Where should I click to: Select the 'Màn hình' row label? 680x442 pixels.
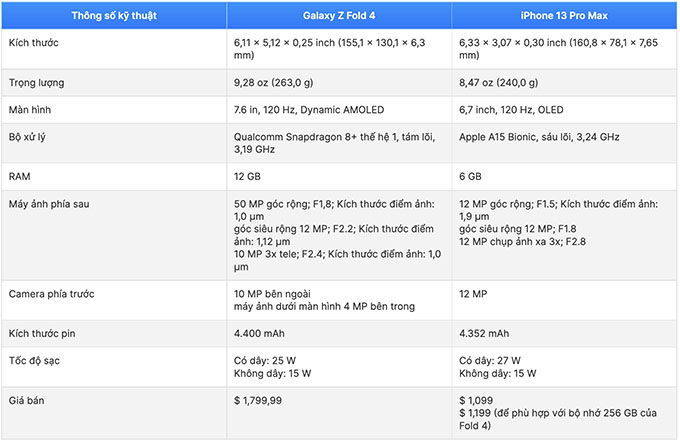coord(30,110)
